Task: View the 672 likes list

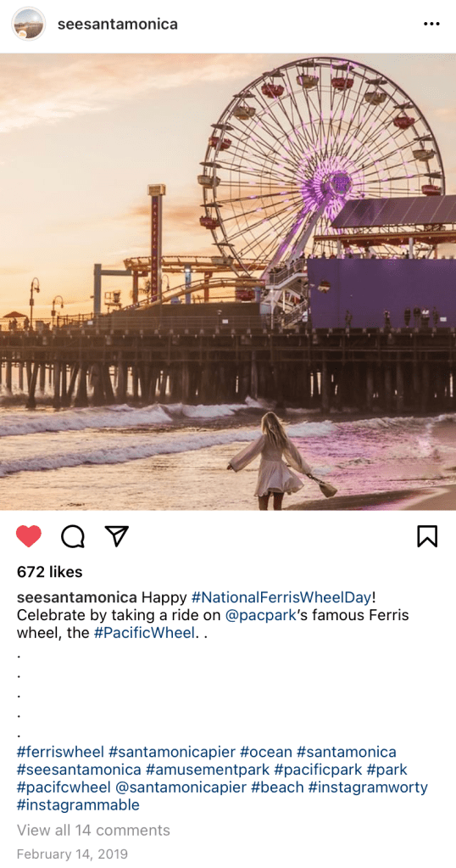Action: [50, 572]
